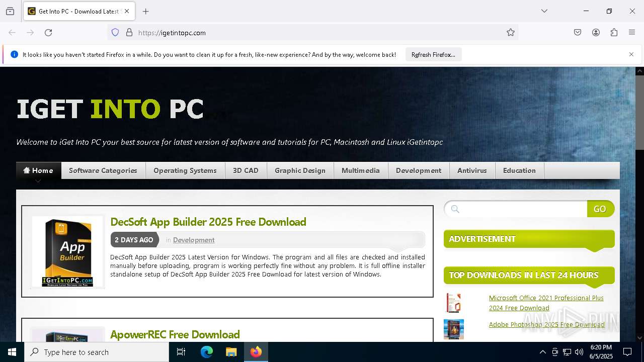The image size is (644, 362).
Task: Click the scrollbar down arrow
Action: click(639, 337)
